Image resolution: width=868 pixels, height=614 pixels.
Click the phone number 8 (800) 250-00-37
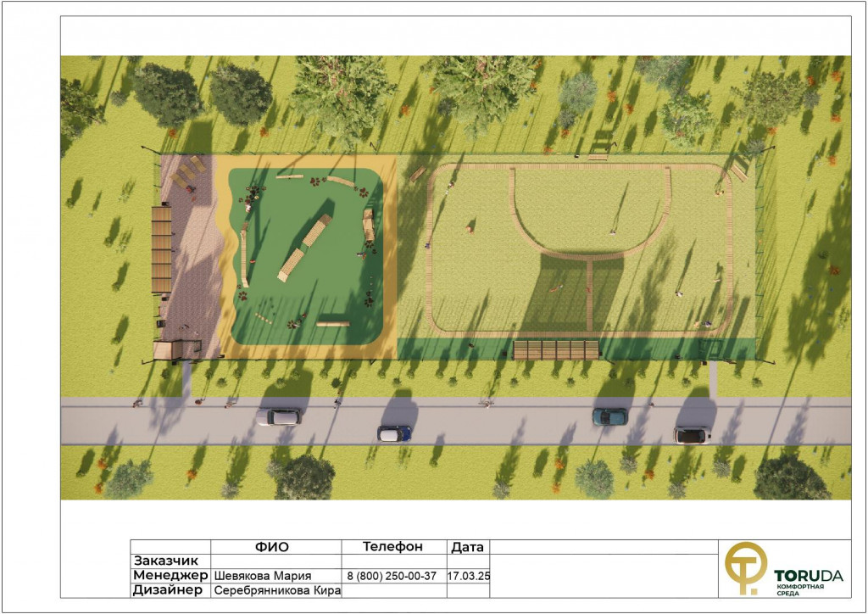[x=392, y=576]
